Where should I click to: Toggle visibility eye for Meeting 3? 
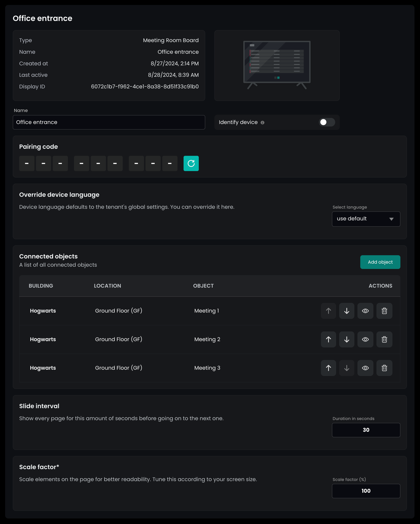click(x=365, y=368)
